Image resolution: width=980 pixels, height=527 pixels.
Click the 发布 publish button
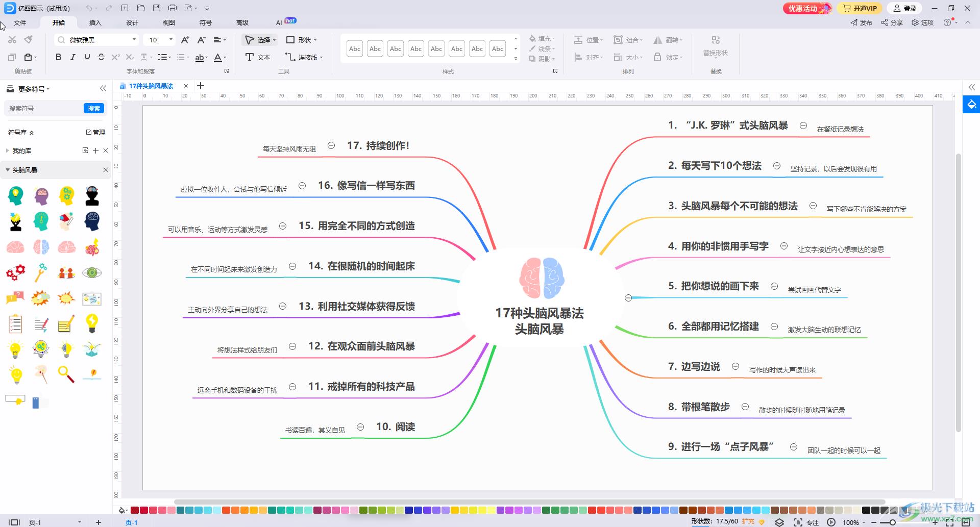tap(861, 22)
